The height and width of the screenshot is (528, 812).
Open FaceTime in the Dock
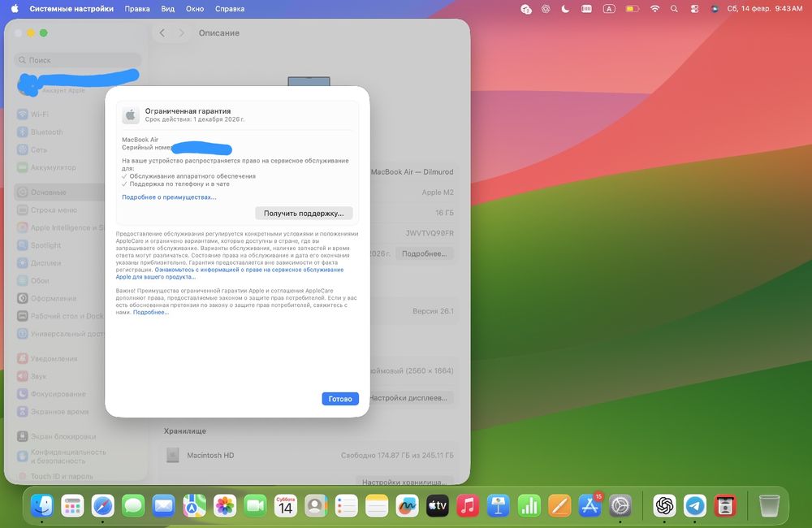tap(255, 505)
